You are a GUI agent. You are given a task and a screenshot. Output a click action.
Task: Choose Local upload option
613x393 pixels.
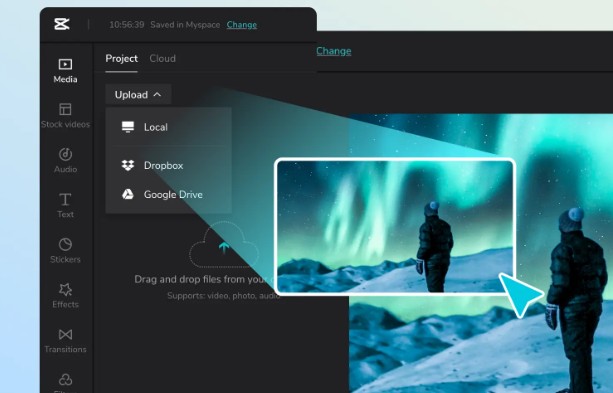[169, 127]
